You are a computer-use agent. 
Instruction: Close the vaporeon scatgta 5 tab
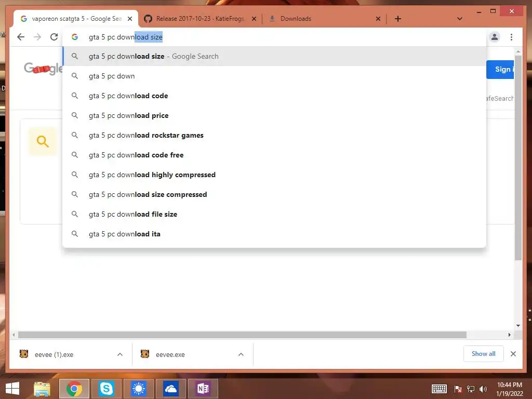[x=129, y=19]
